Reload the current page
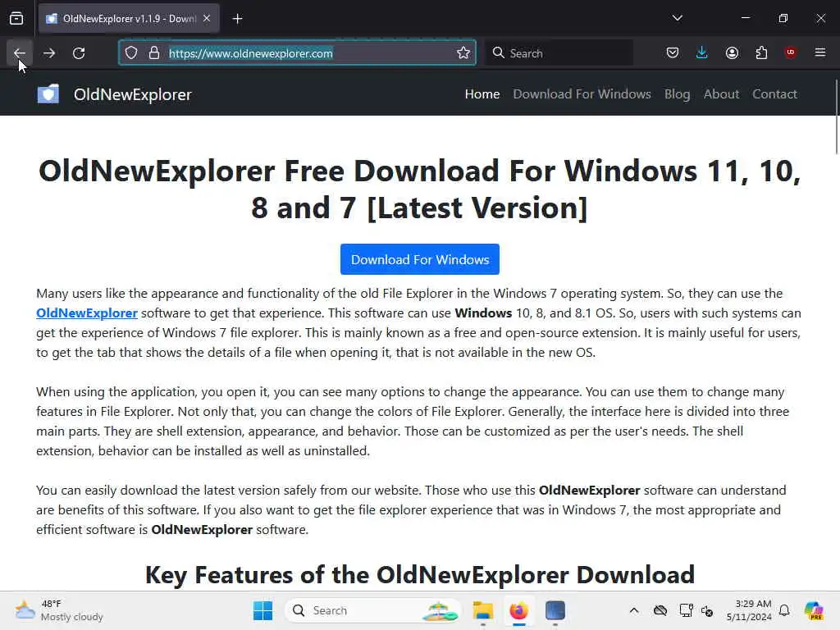 (79, 53)
